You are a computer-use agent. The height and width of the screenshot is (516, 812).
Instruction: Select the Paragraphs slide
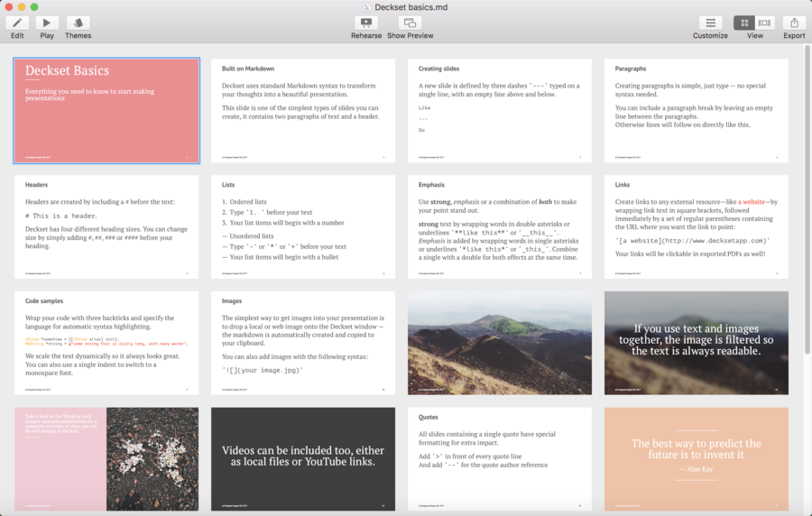click(697, 111)
